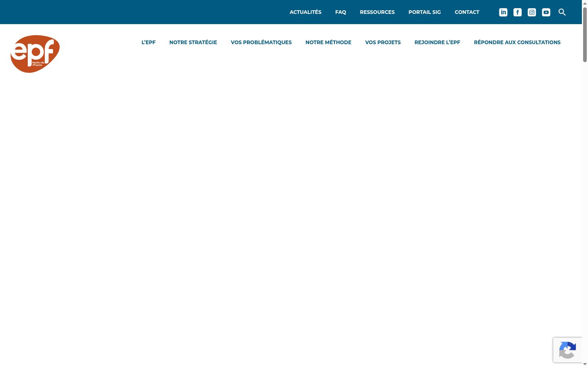The image size is (588, 368).
Task: Open the EPF YouTube channel icon
Action: 546,12
